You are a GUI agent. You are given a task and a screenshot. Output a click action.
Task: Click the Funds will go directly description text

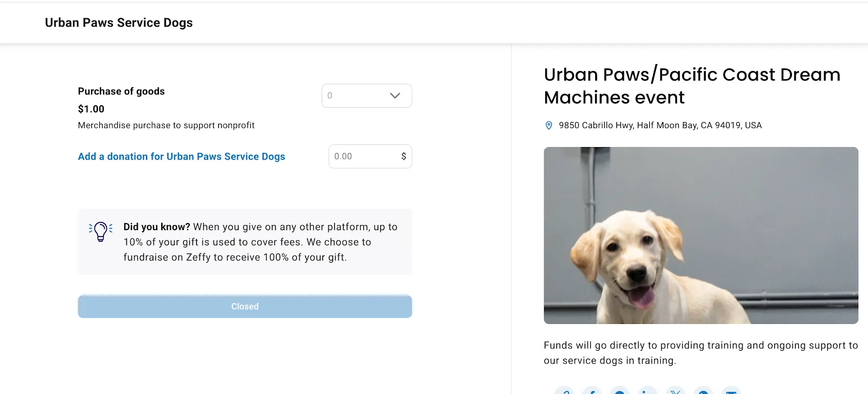701,353
